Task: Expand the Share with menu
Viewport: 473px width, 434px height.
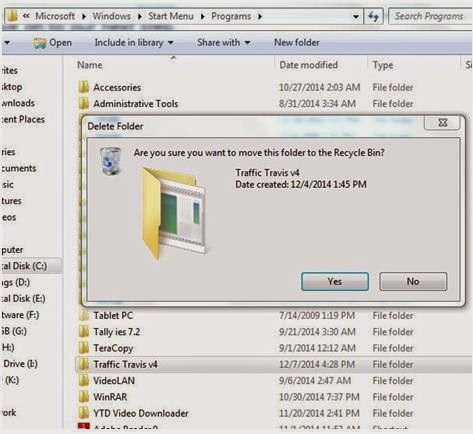Action: [x=224, y=43]
